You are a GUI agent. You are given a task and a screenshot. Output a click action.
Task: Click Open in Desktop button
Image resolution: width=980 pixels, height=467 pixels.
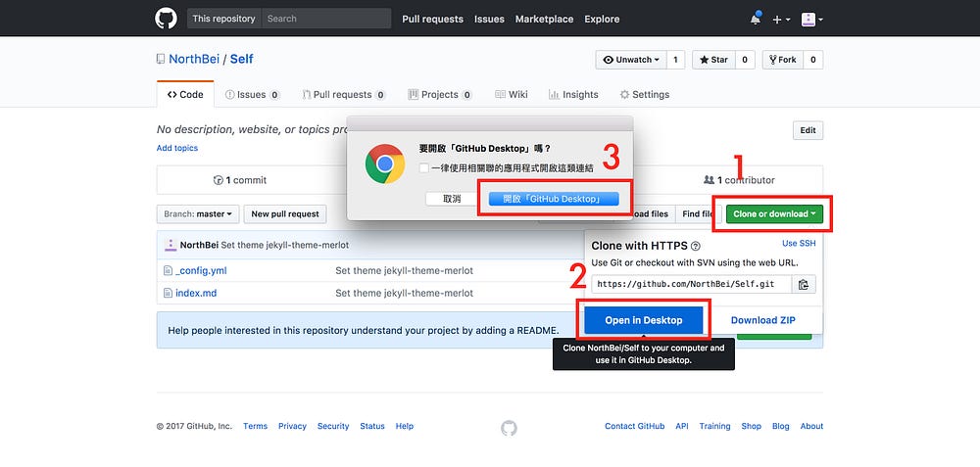644,320
